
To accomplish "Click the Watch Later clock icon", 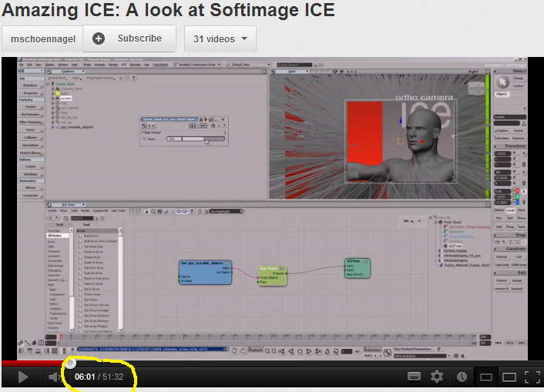I will tap(462, 377).
